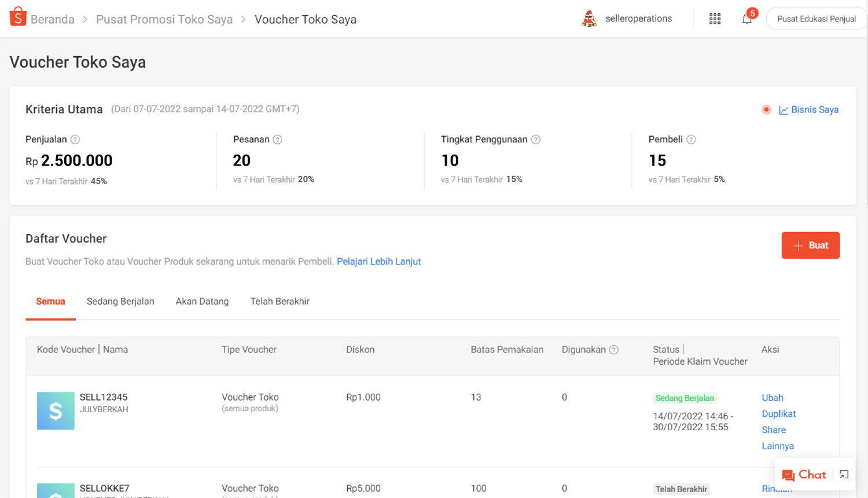The image size is (868, 498).
Task: Open Pelajari Lebih Lanjut link
Action: pos(378,261)
